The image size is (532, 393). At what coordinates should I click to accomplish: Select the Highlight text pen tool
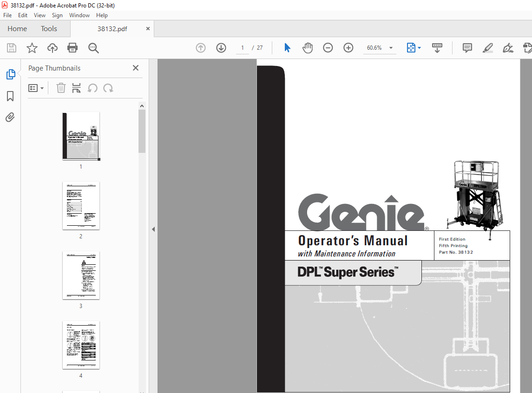(x=487, y=48)
